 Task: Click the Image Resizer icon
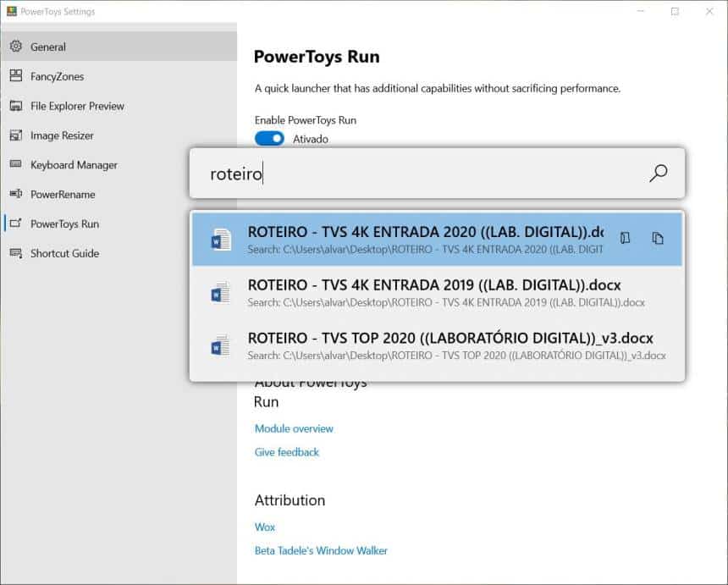pyautogui.click(x=16, y=135)
